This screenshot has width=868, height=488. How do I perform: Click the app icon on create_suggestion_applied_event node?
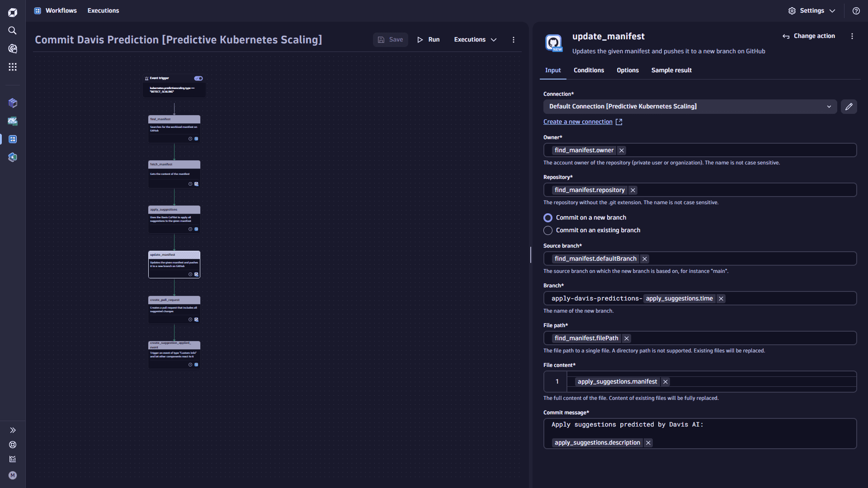[x=196, y=365]
